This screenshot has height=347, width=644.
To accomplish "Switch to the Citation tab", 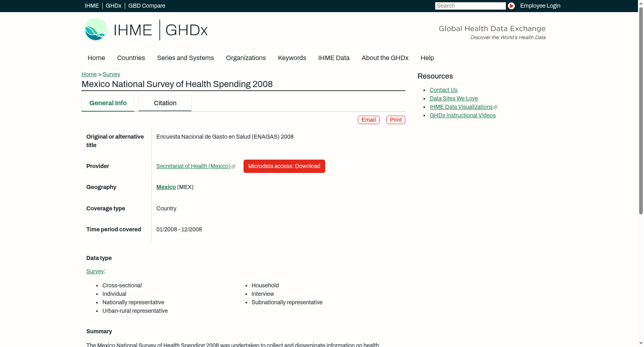I will click(165, 103).
